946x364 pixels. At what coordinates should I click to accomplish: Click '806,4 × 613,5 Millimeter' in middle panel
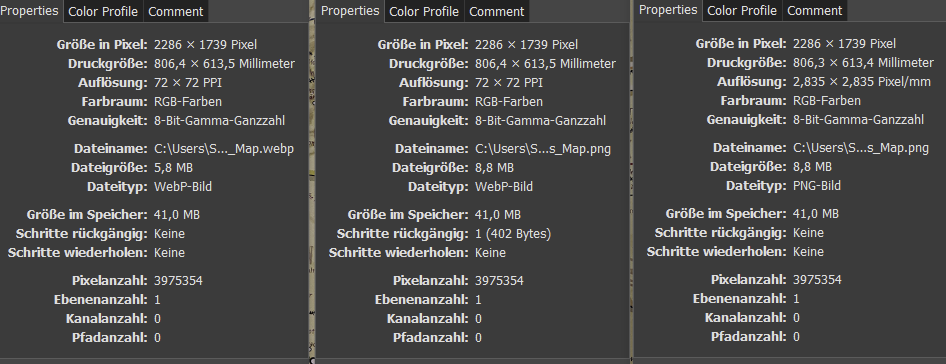pyautogui.click(x=545, y=64)
